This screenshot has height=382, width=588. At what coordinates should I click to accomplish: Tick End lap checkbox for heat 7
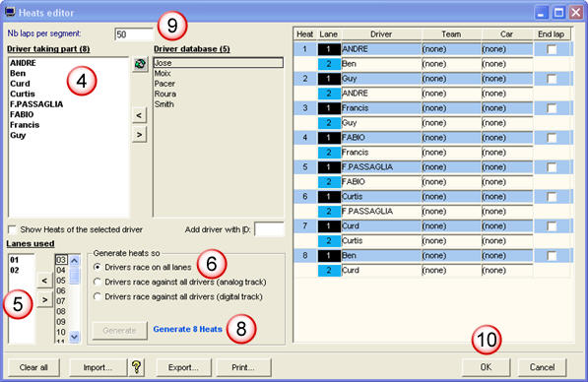click(552, 226)
